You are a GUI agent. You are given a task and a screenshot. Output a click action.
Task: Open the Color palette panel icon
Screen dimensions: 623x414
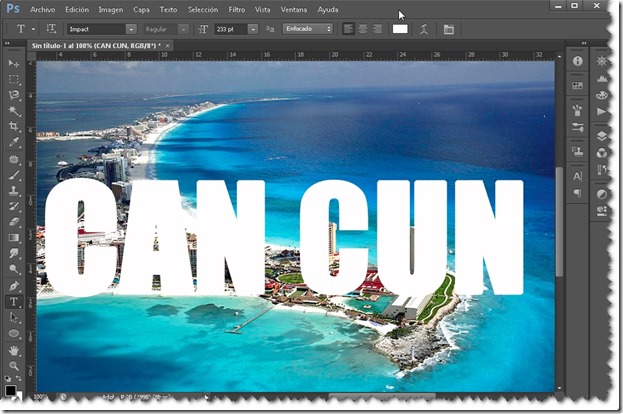[x=602, y=95]
